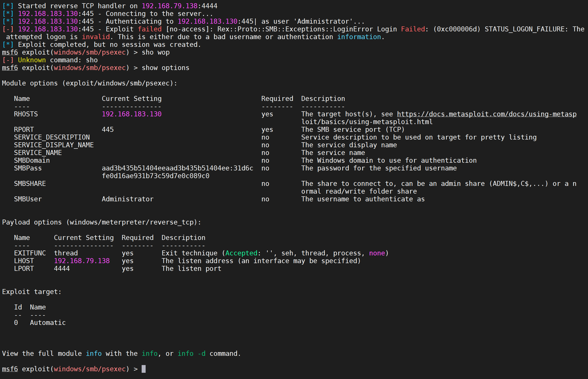Click the 'Administrator' SMBUser setting
Viewport: 588px width, 379px height.
[x=127, y=199]
